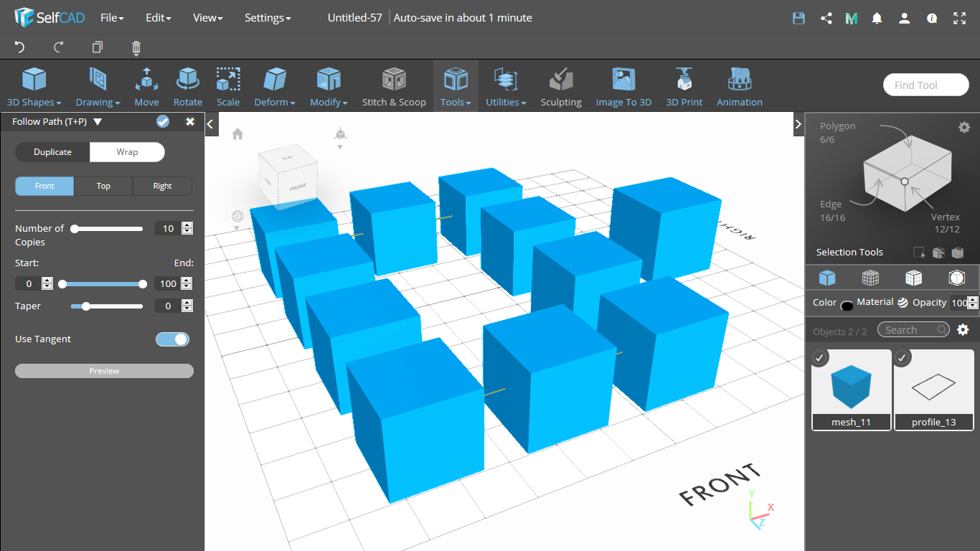Screen dimensions: 980x551
Task: Open the Settings menu
Action: (x=268, y=18)
